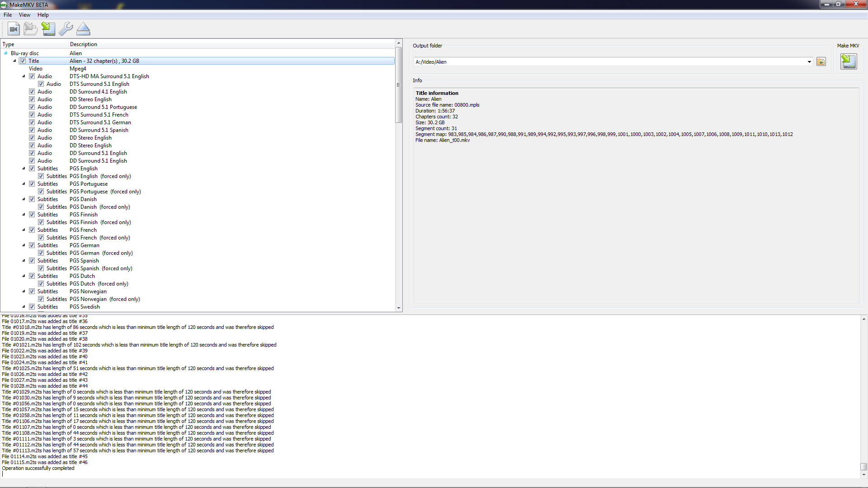Viewport: 868px width, 488px height.
Task: Uncheck the Alien Title checkbox
Action: pyautogui.click(x=23, y=61)
